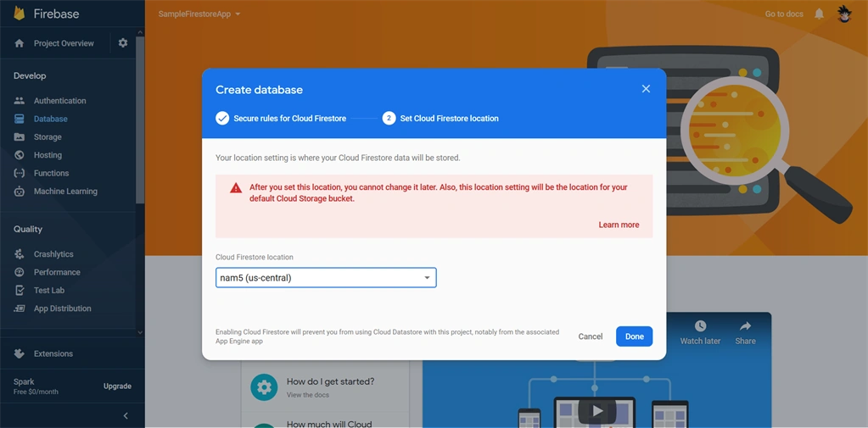
Task: Click the Functions brackets icon
Action: click(20, 173)
